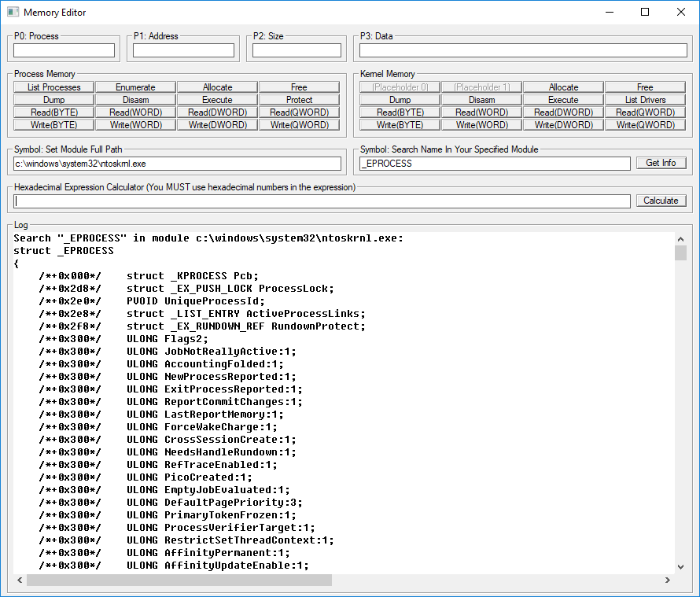Click Allocate in Kernel Memory
This screenshot has height=597, width=700.
[x=563, y=87]
